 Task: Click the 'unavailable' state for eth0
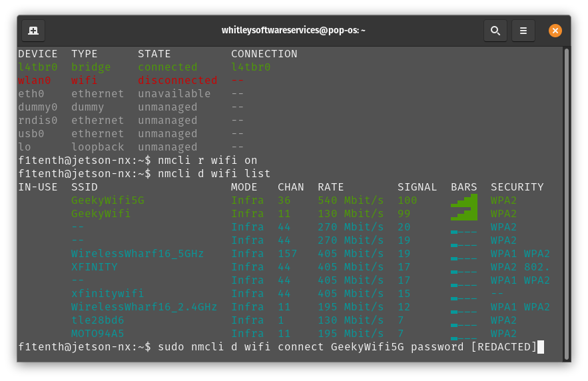174,93
